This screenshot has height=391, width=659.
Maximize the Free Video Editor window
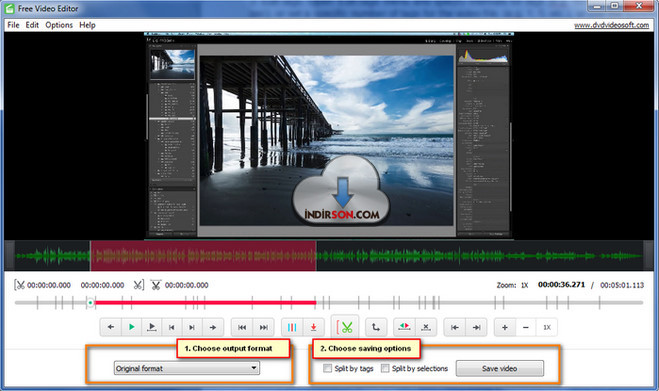(615, 6)
